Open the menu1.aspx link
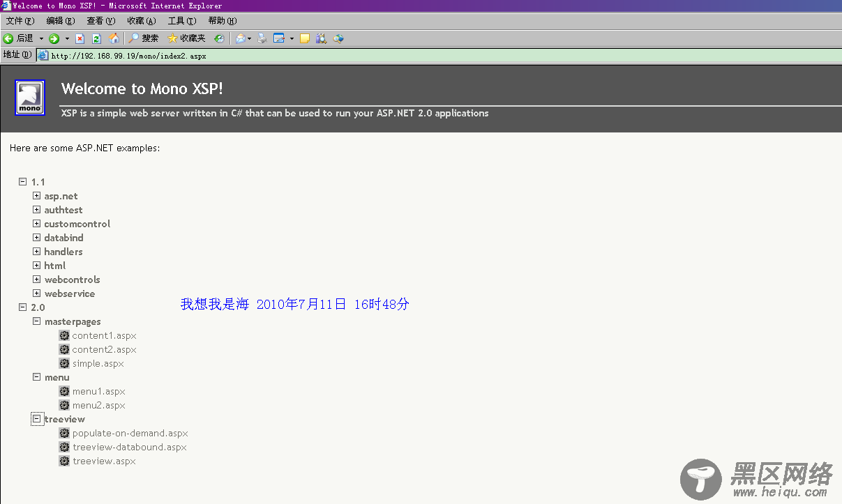 pos(98,391)
